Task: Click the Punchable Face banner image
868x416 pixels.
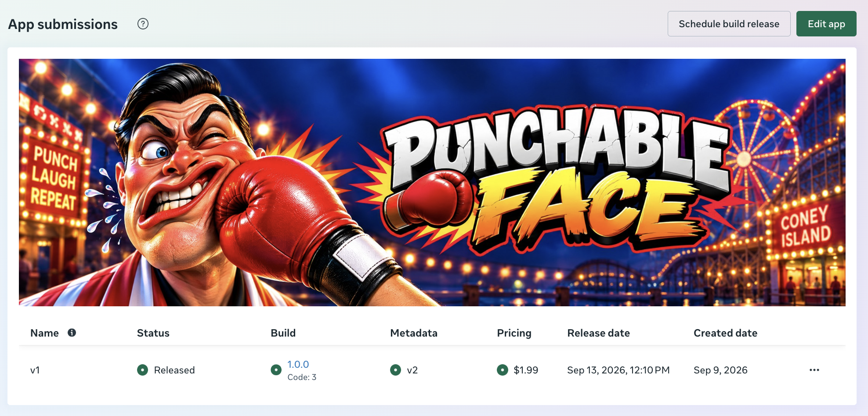Action: 432,183
